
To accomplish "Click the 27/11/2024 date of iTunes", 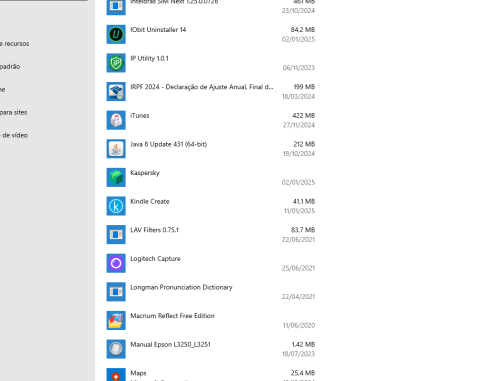I will pos(299,125).
